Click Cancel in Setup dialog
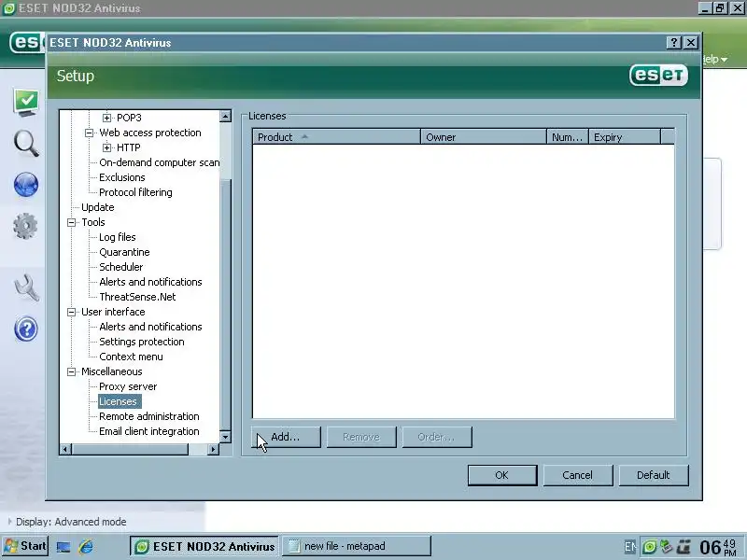 click(x=578, y=475)
